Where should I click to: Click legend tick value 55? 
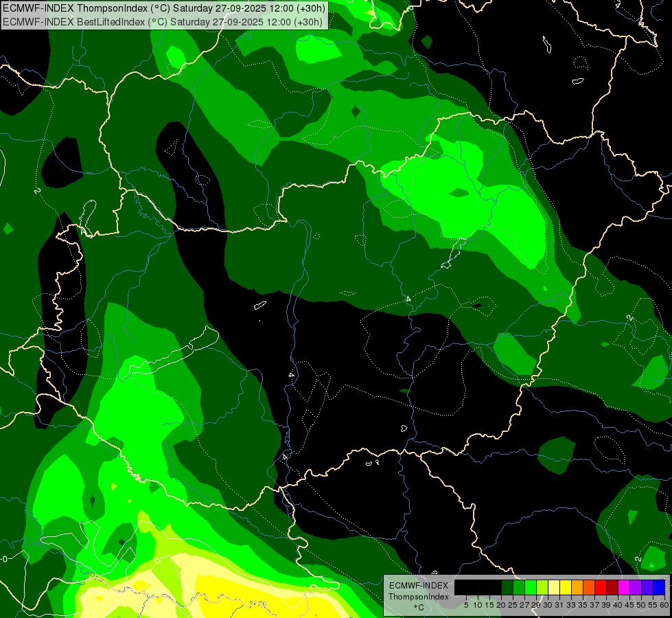pos(653,605)
